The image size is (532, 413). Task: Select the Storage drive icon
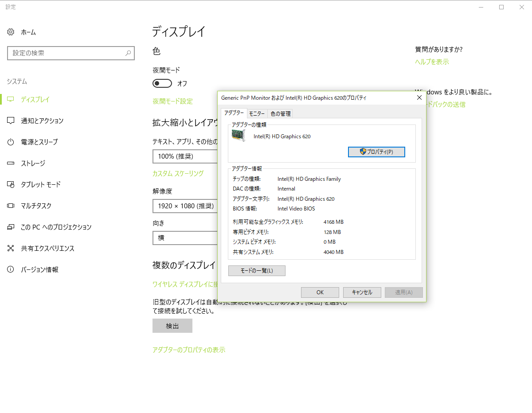click(x=11, y=163)
